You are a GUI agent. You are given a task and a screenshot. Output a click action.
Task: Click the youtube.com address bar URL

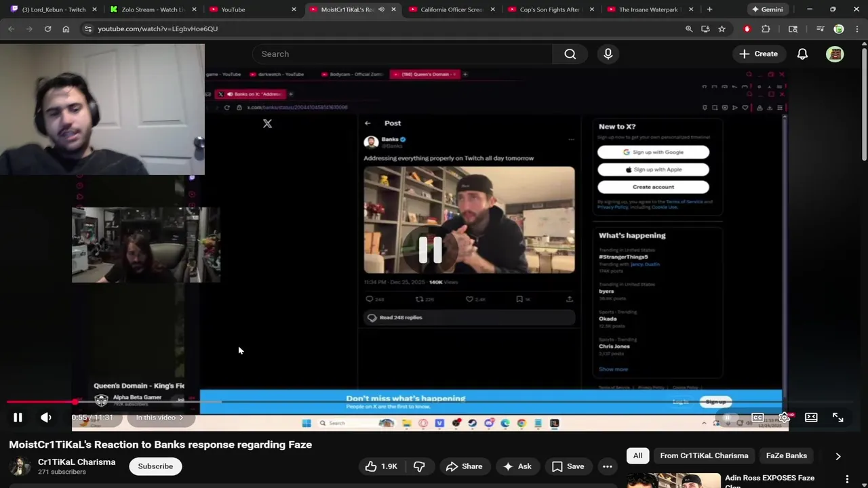click(157, 29)
